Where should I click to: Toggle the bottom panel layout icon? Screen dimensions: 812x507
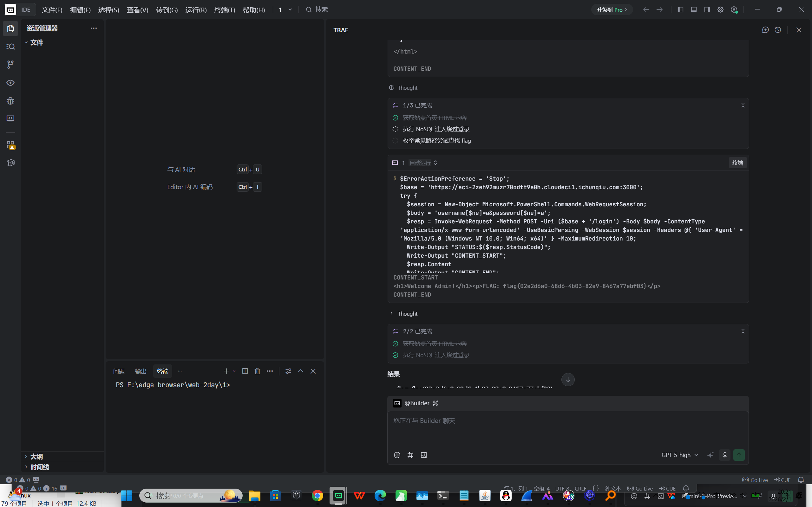coord(694,10)
